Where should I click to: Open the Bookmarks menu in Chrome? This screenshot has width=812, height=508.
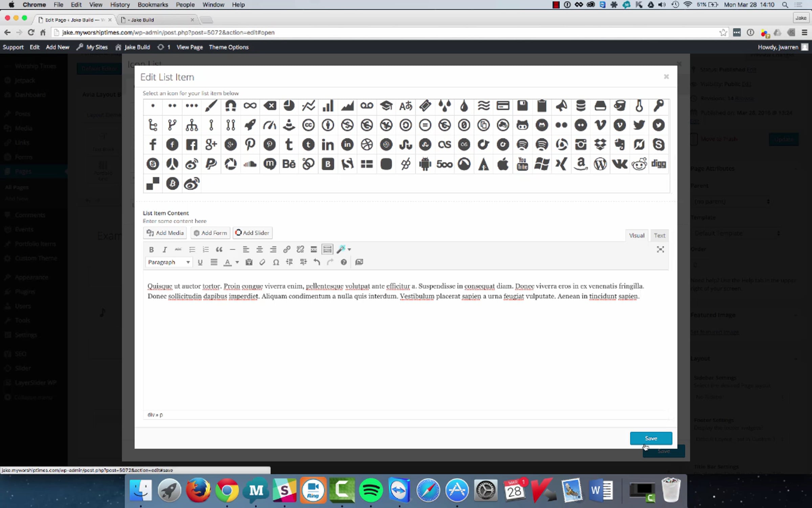click(153, 5)
